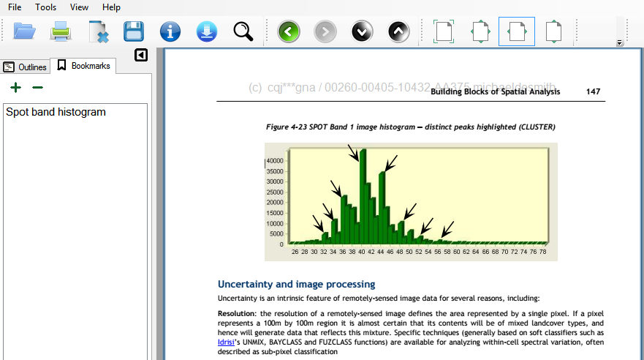Toggle the fit-width page view mode
Viewport: 644px width, 360px height.
pyautogui.click(x=517, y=31)
